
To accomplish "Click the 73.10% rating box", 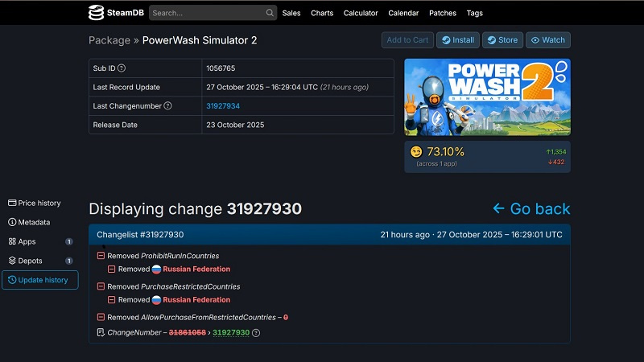I will (x=487, y=157).
